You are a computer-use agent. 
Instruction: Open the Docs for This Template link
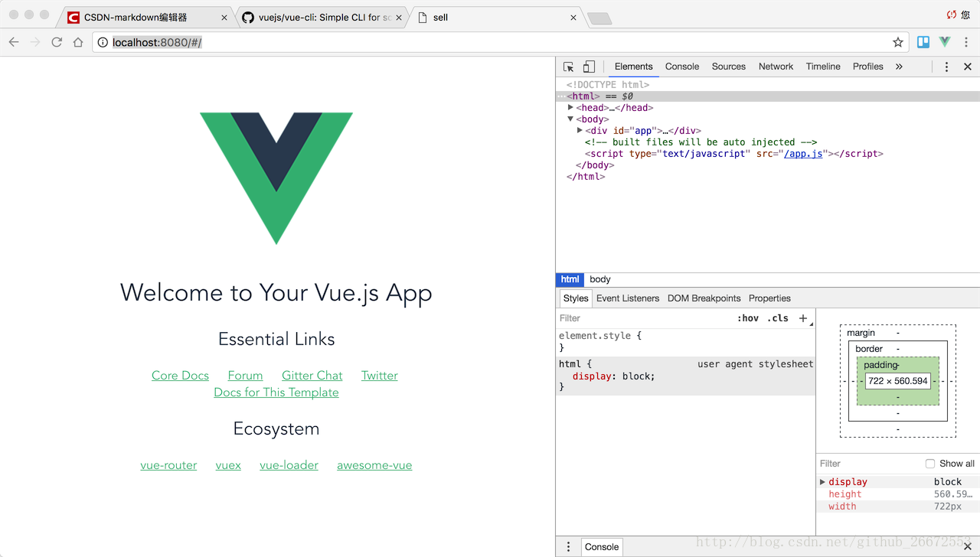[x=276, y=393]
